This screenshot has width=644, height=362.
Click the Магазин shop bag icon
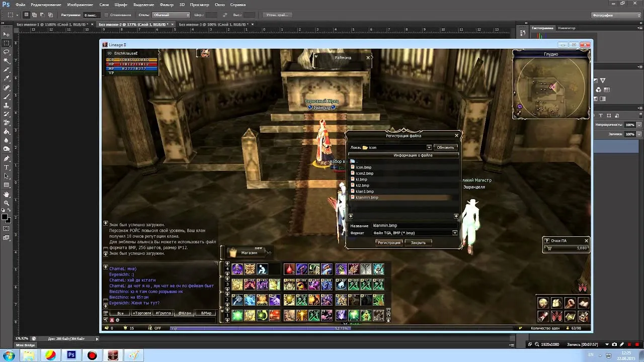[232, 252]
